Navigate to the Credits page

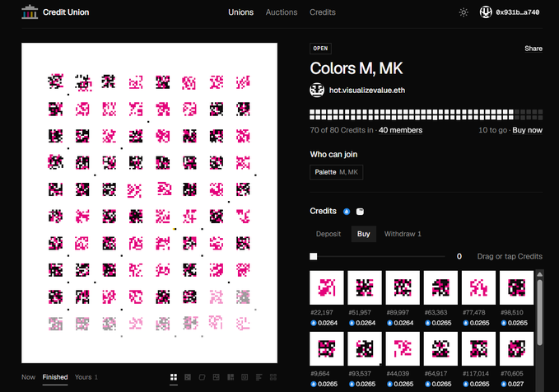coord(322,12)
